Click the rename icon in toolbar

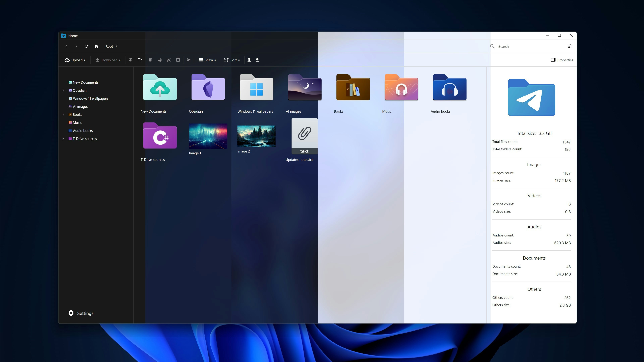click(x=159, y=60)
